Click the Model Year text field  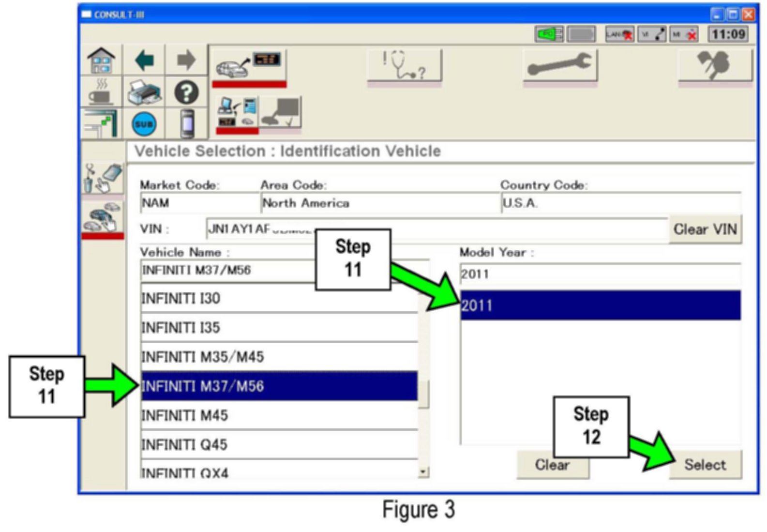(600, 274)
